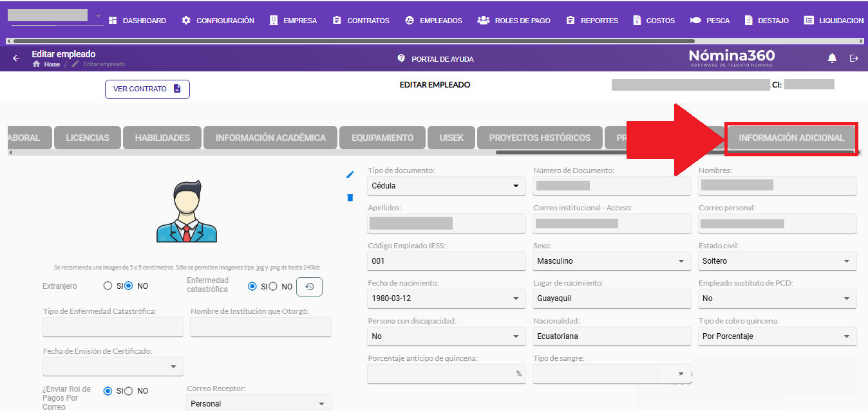The image size is (868, 411).
Task: Click the Roles de Pago people icon
Action: pos(484,21)
